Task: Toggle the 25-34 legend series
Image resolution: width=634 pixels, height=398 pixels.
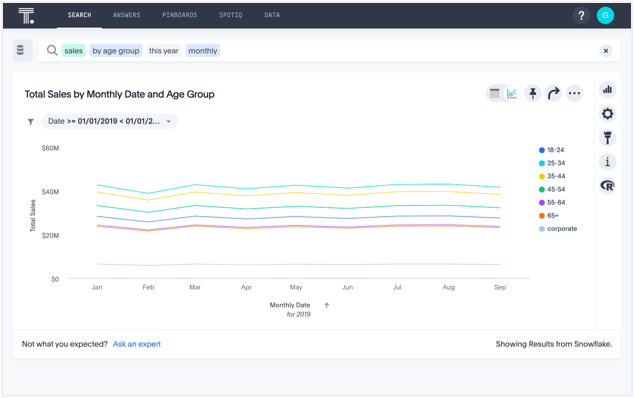Action: coord(552,163)
